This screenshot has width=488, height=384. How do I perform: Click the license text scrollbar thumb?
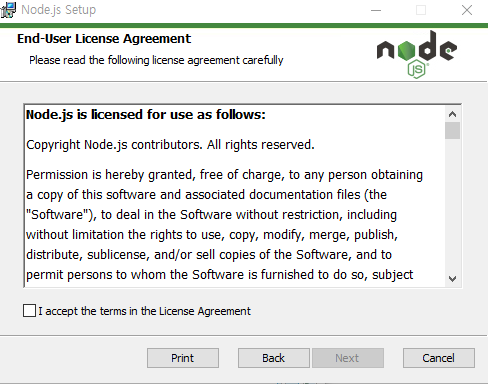[x=452, y=130]
